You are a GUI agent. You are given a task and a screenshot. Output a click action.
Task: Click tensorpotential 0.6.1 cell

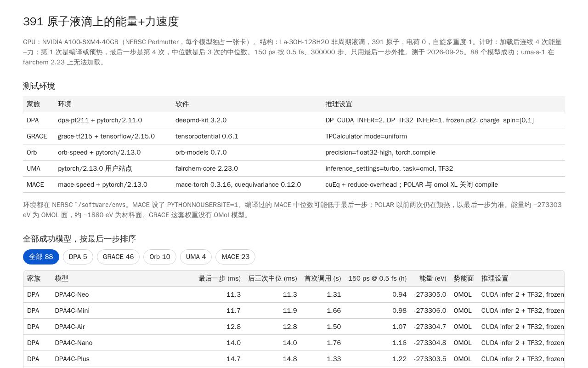click(207, 136)
